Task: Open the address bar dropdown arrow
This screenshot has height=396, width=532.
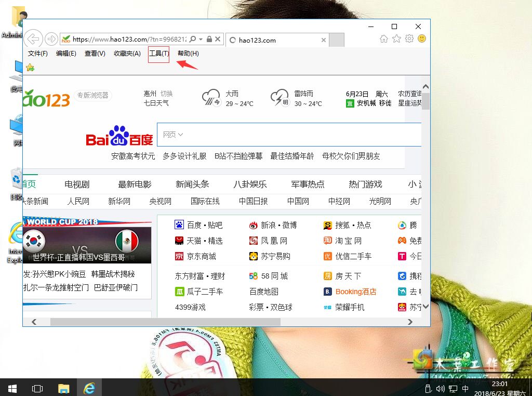Action: 201,39
